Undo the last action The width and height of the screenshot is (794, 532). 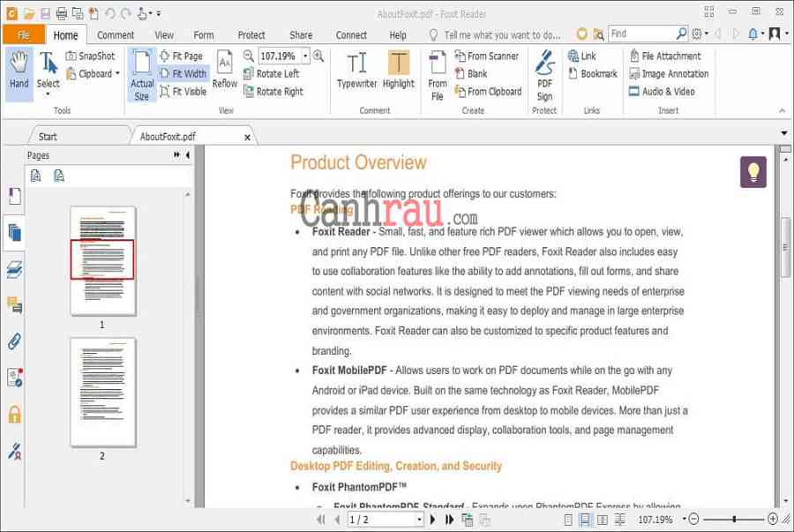pyautogui.click(x=110, y=13)
